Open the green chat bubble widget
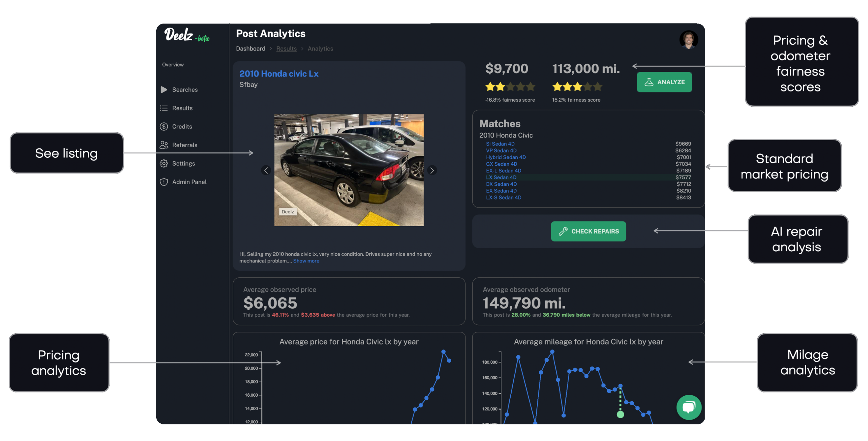868x441 pixels. coord(689,407)
